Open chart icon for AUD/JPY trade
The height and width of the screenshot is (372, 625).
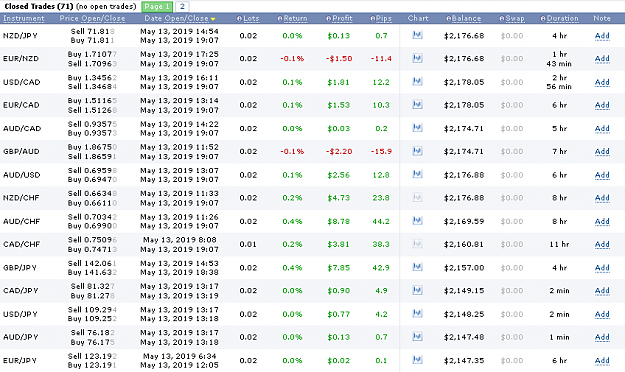coord(417,337)
